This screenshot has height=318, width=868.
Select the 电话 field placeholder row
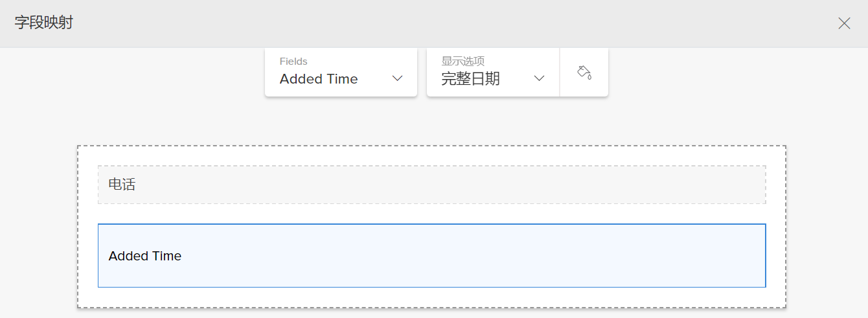(x=431, y=185)
